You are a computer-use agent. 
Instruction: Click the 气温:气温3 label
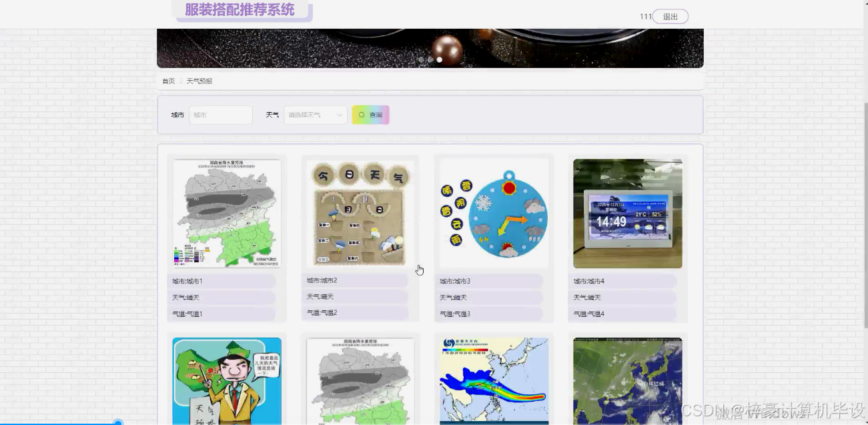[455, 314]
